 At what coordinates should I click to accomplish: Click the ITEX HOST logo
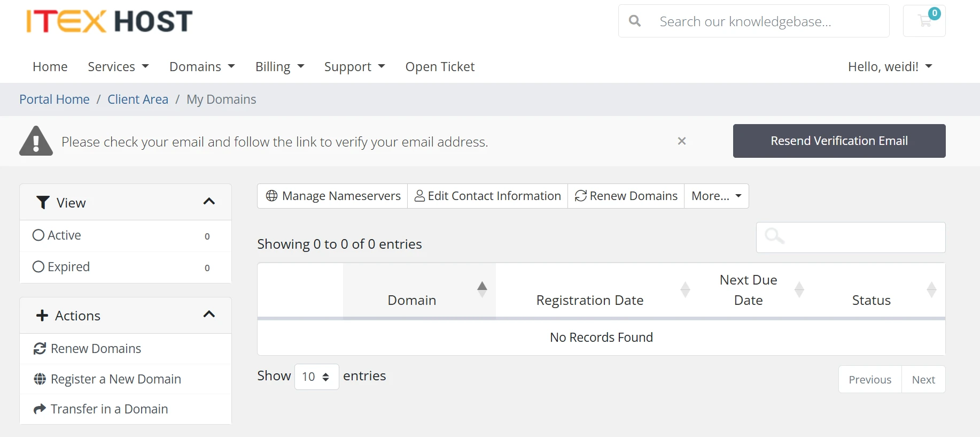tap(110, 21)
